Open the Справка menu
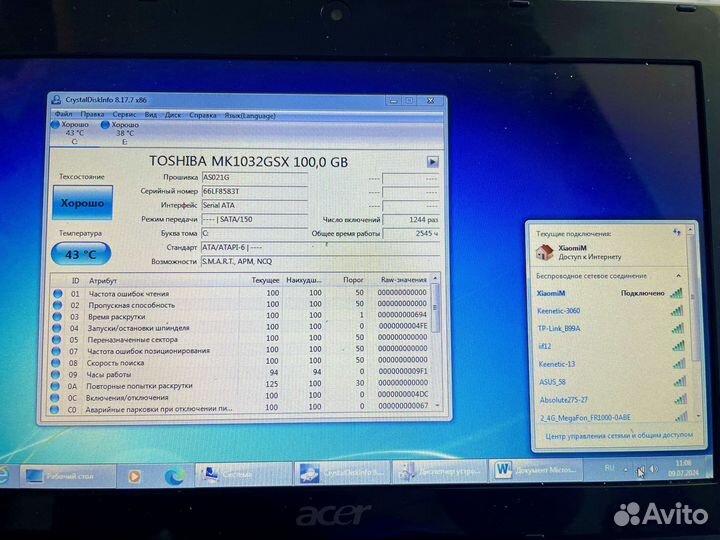Image resolution: width=720 pixels, height=540 pixels. point(202,115)
